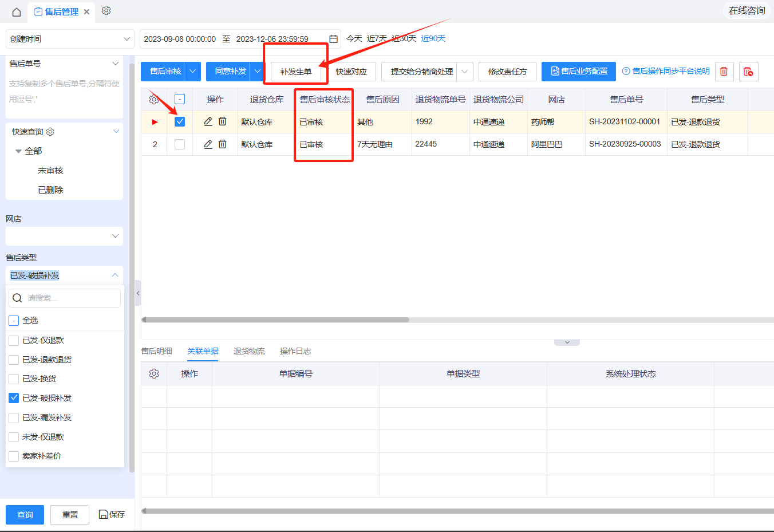Collapse the 全部 tree node
This screenshot has height=532, width=774.
[19, 151]
